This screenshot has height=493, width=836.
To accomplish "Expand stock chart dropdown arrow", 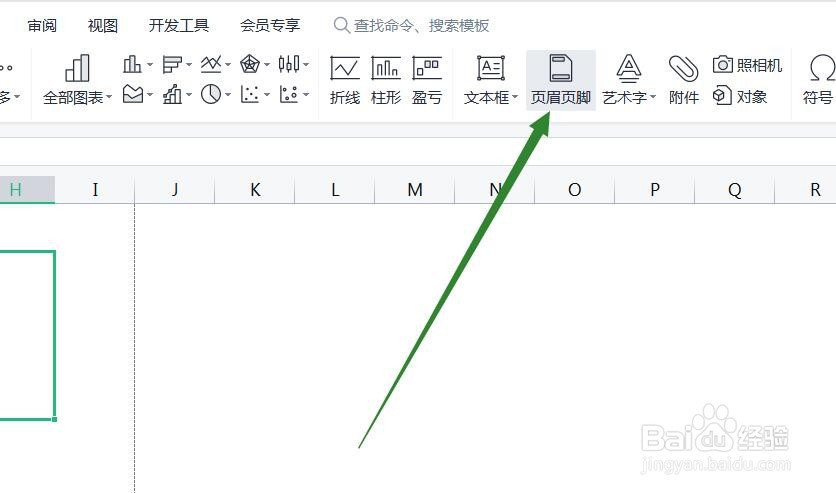I will pyautogui.click(x=306, y=65).
